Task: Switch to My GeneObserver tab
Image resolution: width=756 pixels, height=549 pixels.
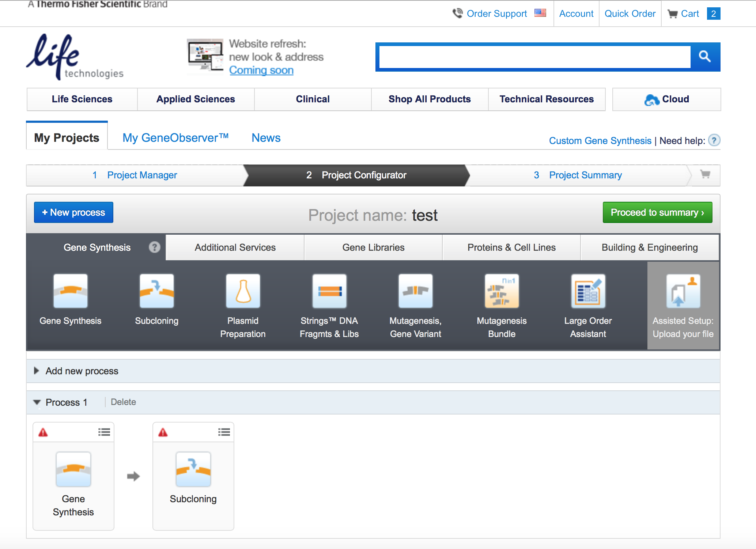Action: [x=175, y=138]
